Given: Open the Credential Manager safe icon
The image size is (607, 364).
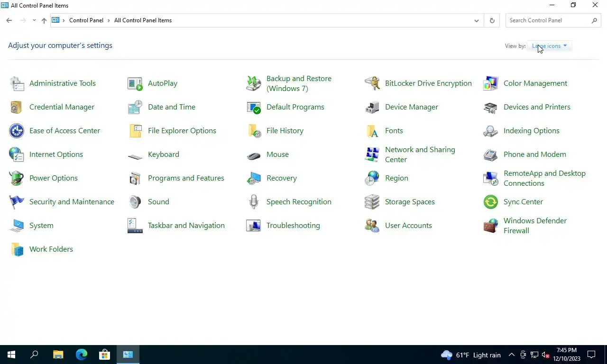Looking at the screenshot, I should pyautogui.click(x=17, y=107).
